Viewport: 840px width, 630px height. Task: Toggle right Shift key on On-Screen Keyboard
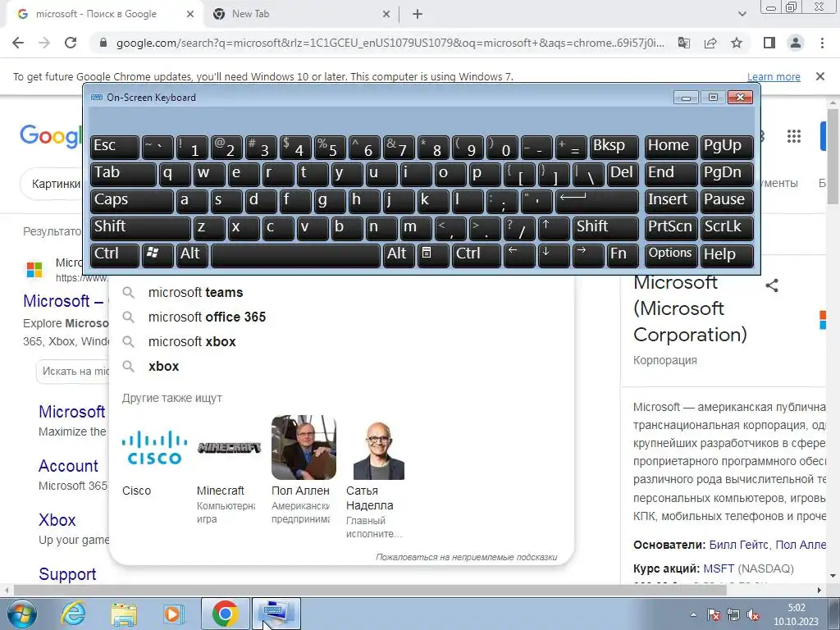605,228
